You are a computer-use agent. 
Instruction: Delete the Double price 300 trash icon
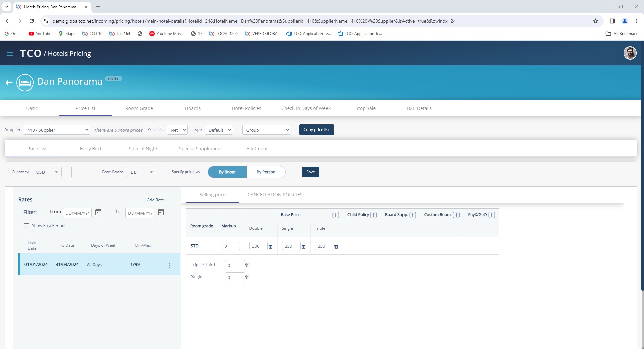[271, 247]
